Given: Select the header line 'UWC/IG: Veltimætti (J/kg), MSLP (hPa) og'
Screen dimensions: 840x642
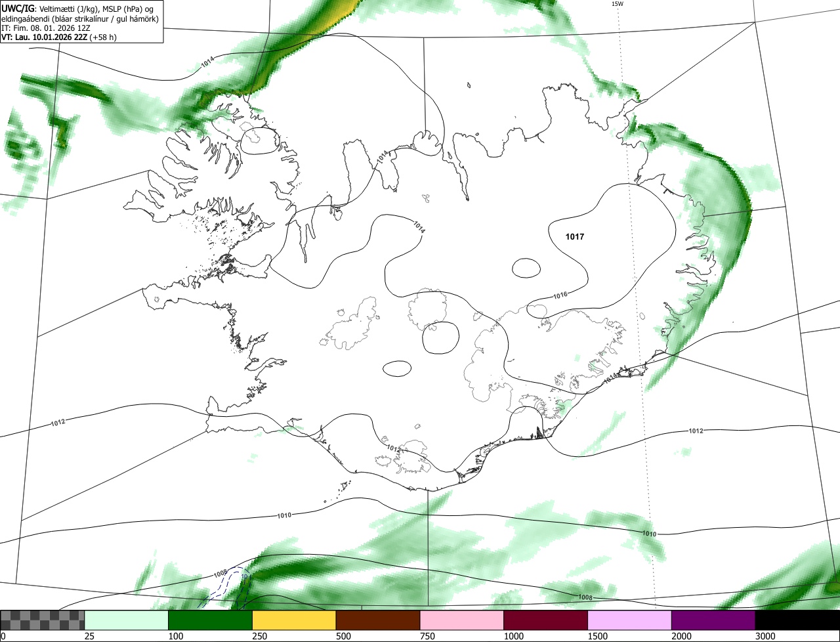Looking at the screenshot, I should [x=77, y=9].
